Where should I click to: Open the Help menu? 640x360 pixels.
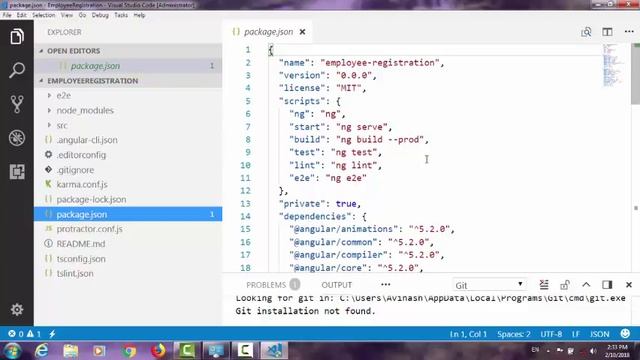point(139,15)
